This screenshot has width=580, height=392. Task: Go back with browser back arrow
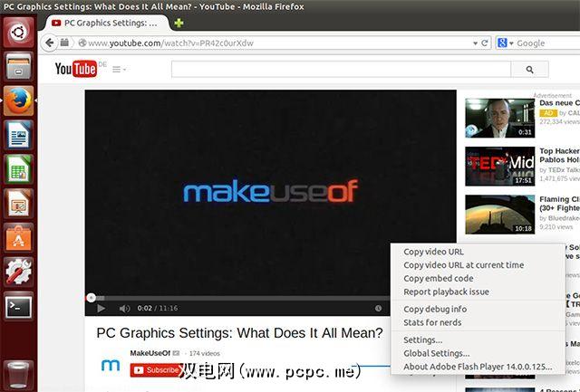[x=50, y=43]
